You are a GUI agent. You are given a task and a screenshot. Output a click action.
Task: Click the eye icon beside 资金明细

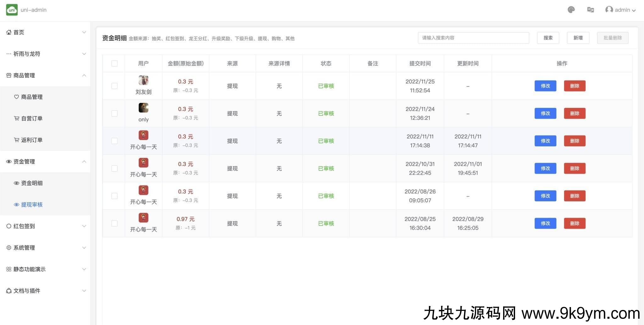point(16,183)
